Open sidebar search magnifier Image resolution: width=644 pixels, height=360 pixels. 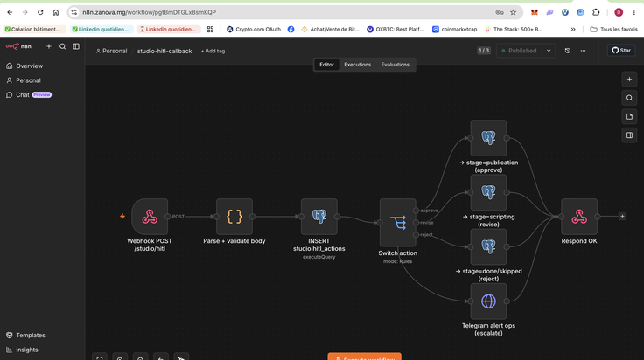62,46
